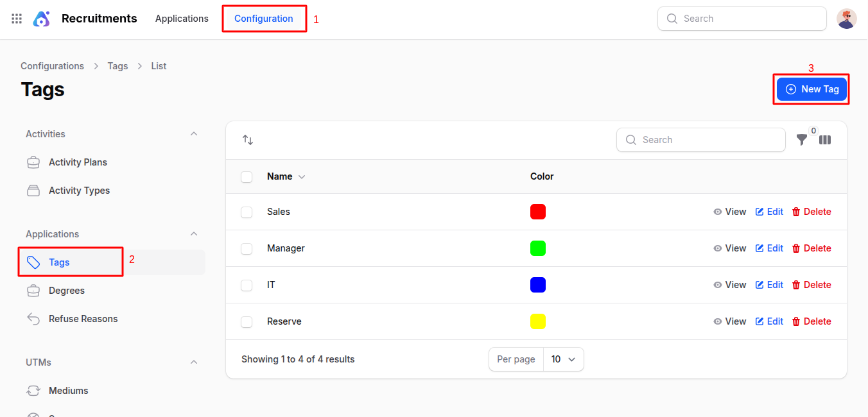
Task: Click the New Tag button
Action: [x=811, y=89]
